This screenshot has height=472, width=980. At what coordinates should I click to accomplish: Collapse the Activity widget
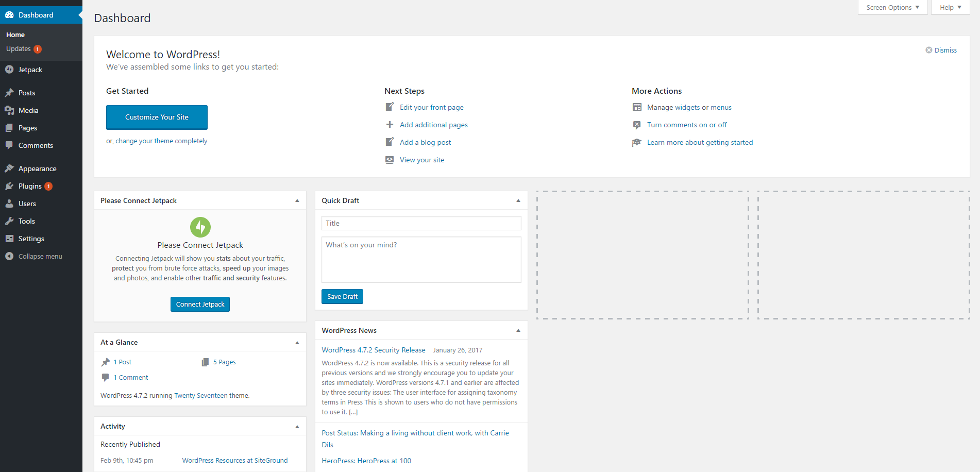297,426
